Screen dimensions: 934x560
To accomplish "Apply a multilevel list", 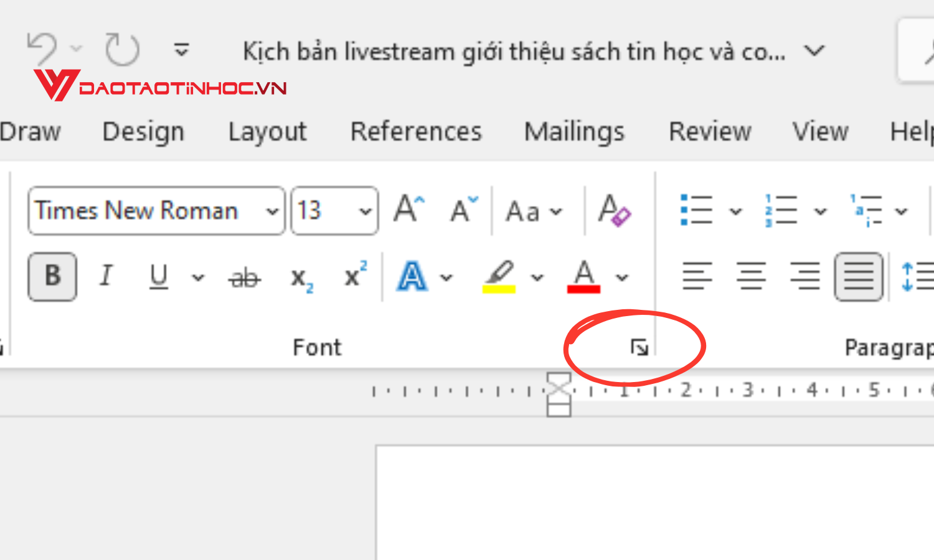I will [866, 210].
